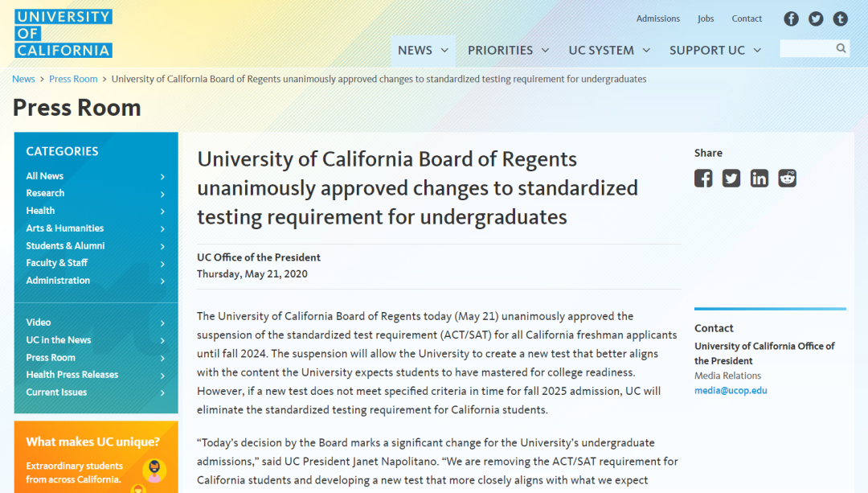Open UC Twitter page in header
This screenshot has width=868, height=493.
coord(816,18)
